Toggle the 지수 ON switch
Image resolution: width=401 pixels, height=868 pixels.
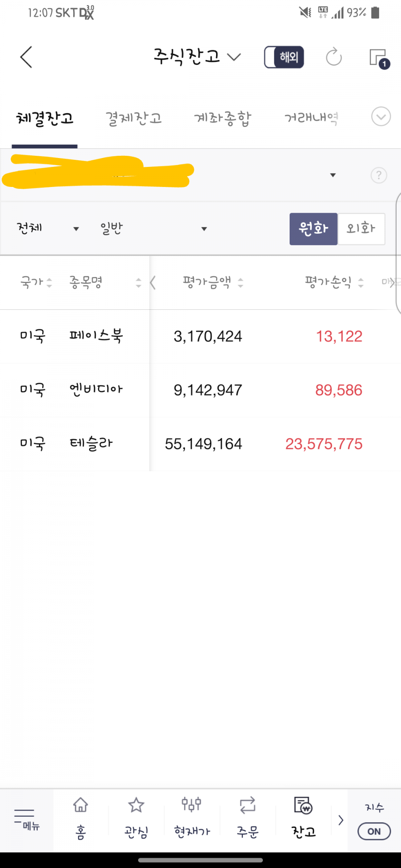[374, 831]
